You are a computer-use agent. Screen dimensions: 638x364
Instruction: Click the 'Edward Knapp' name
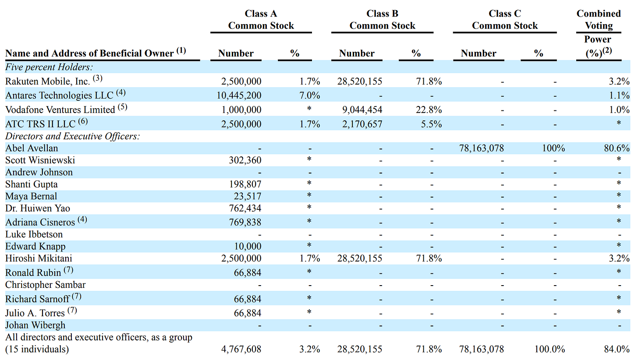[35, 247]
